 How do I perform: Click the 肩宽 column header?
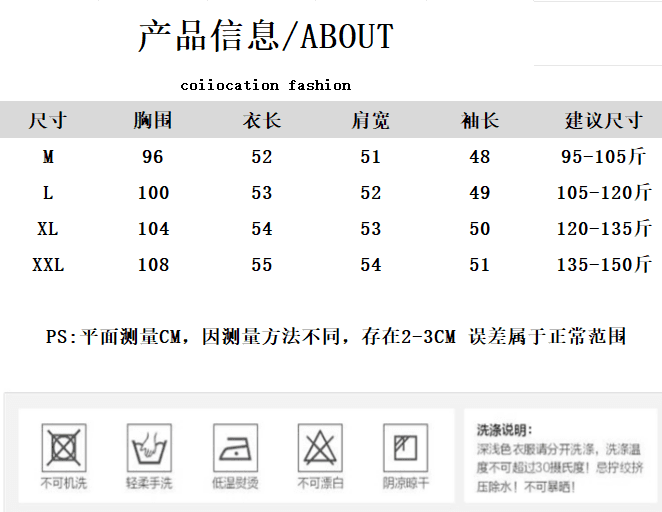pos(371,120)
